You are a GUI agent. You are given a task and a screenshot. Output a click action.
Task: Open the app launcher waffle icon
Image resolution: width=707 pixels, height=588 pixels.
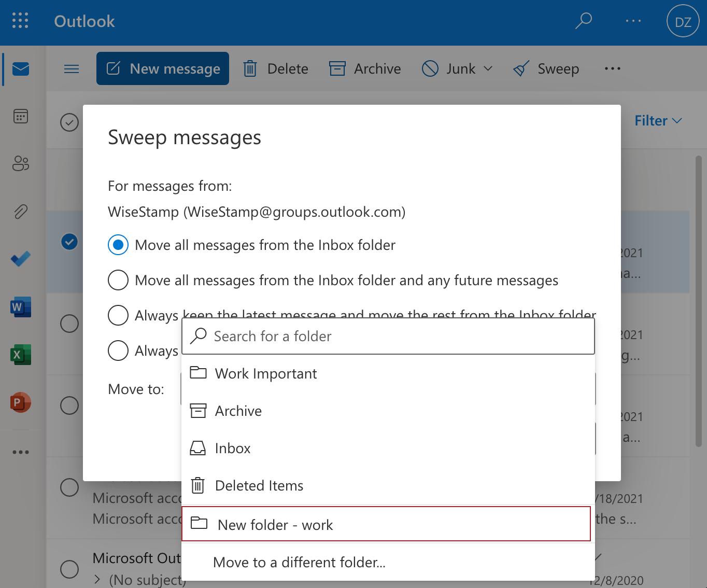click(x=20, y=21)
